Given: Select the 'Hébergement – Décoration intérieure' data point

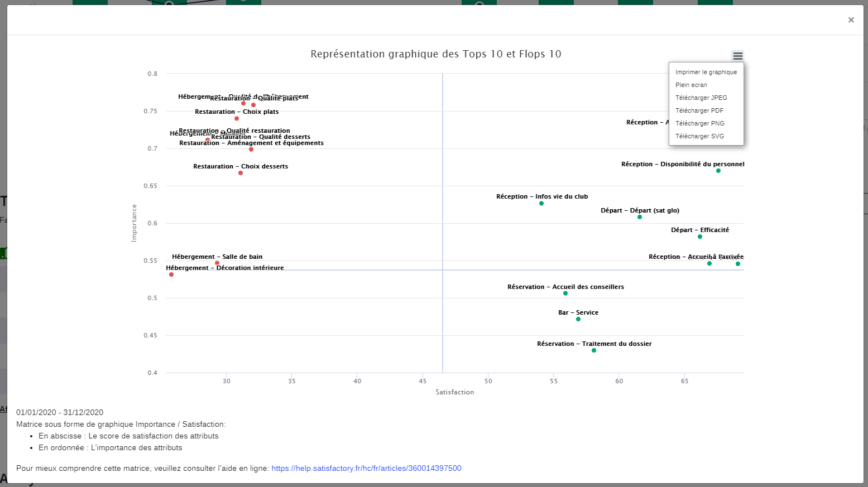Looking at the screenshot, I should click(x=171, y=274).
